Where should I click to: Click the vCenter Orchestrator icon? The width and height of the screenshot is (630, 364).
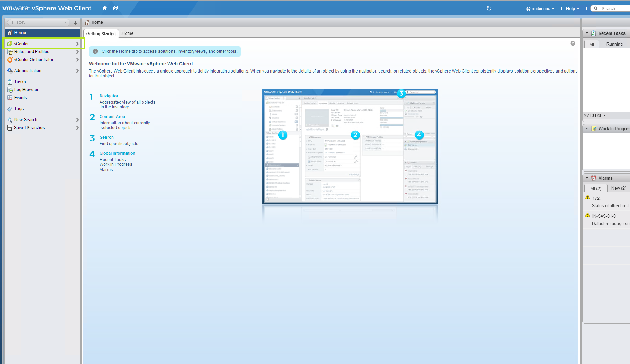[x=10, y=60]
